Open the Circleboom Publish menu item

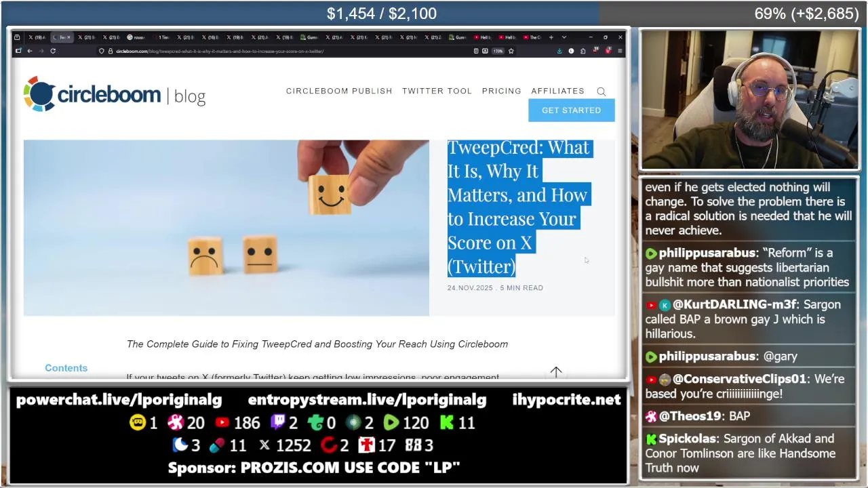click(339, 91)
